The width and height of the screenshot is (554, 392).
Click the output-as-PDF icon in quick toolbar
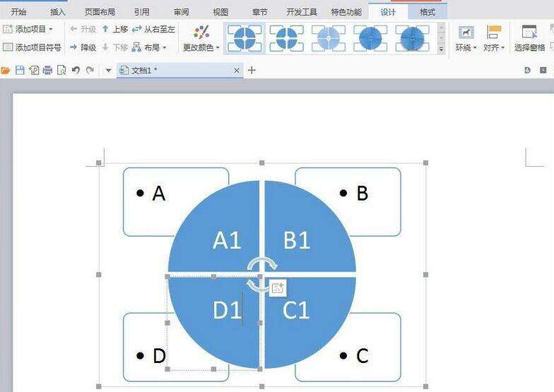pos(34,71)
